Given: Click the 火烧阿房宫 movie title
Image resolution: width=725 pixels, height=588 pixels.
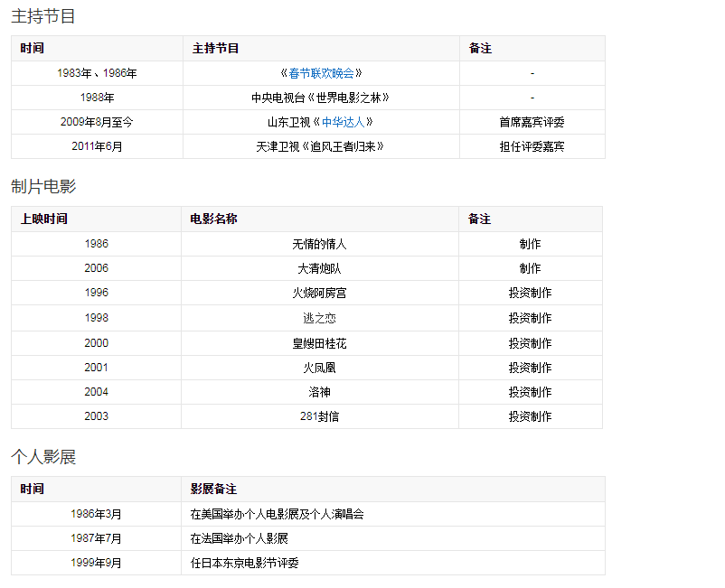Looking at the screenshot, I should coord(319,293).
